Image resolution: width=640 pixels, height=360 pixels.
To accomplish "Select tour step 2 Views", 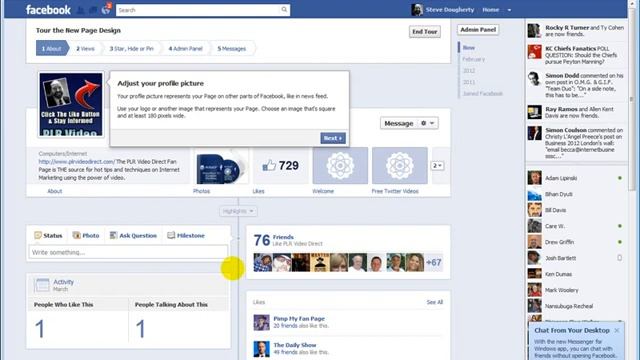I will 85,49.
